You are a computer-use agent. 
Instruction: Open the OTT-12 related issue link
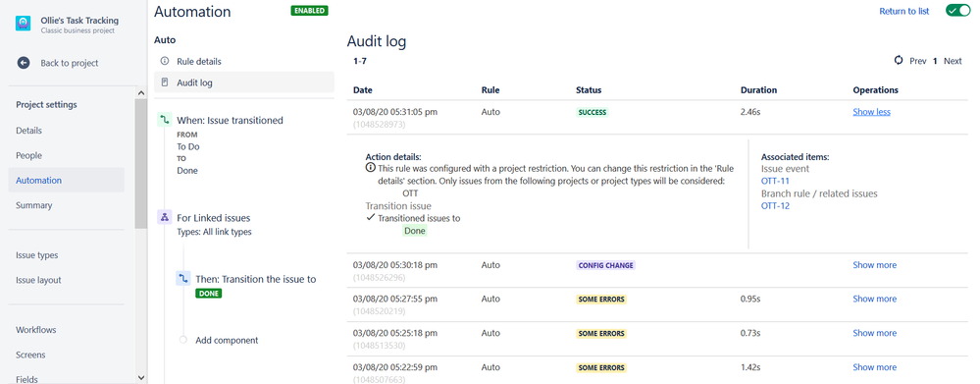(x=775, y=206)
